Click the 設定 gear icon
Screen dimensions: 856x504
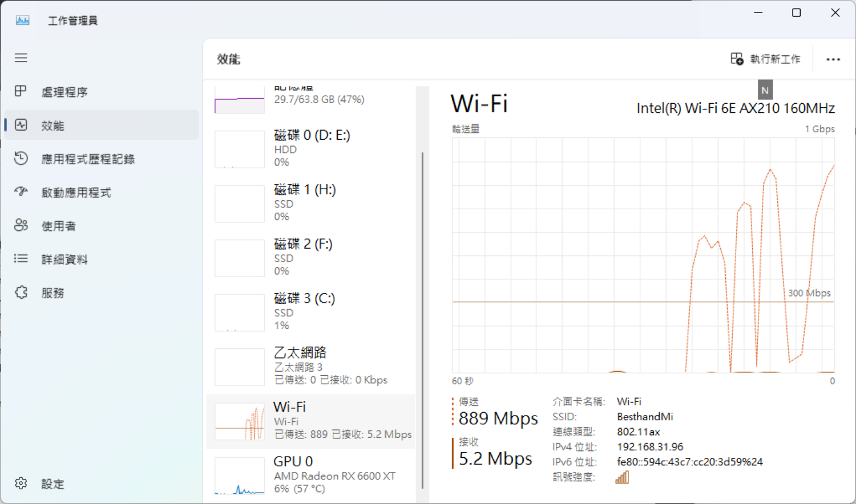[21, 483]
